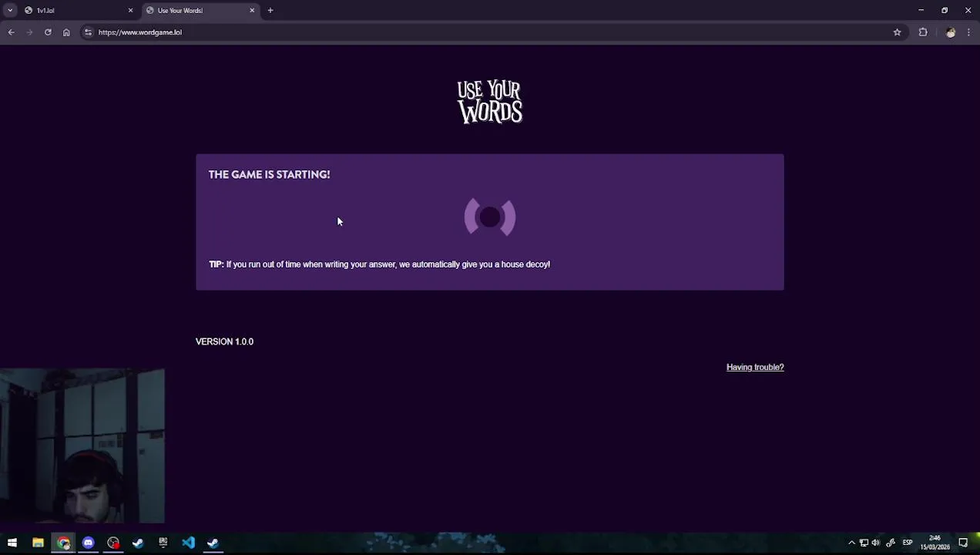Open a new browser tab

(x=270, y=10)
